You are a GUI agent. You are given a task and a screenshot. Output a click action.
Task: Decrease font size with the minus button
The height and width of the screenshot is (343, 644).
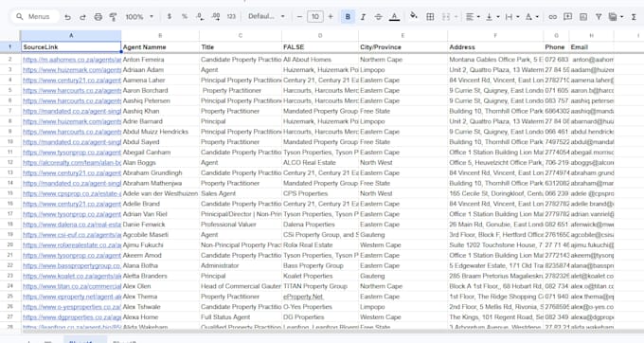(299, 16)
